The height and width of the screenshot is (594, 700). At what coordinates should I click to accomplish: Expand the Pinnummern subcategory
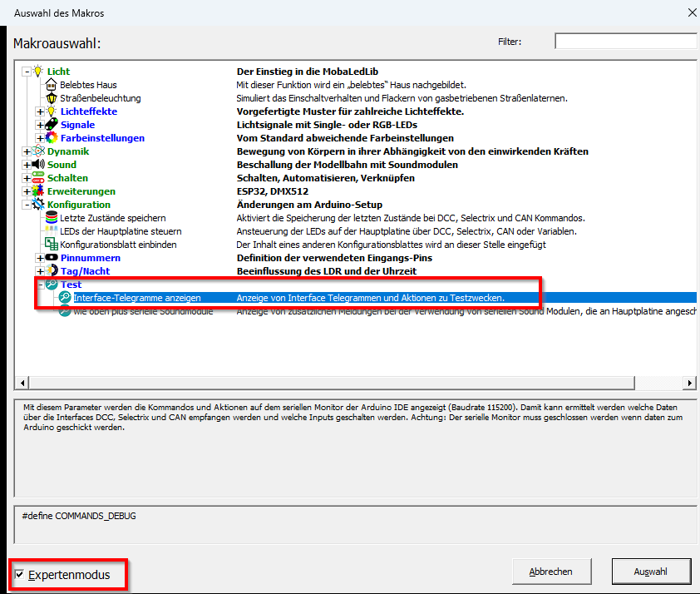click(x=40, y=258)
